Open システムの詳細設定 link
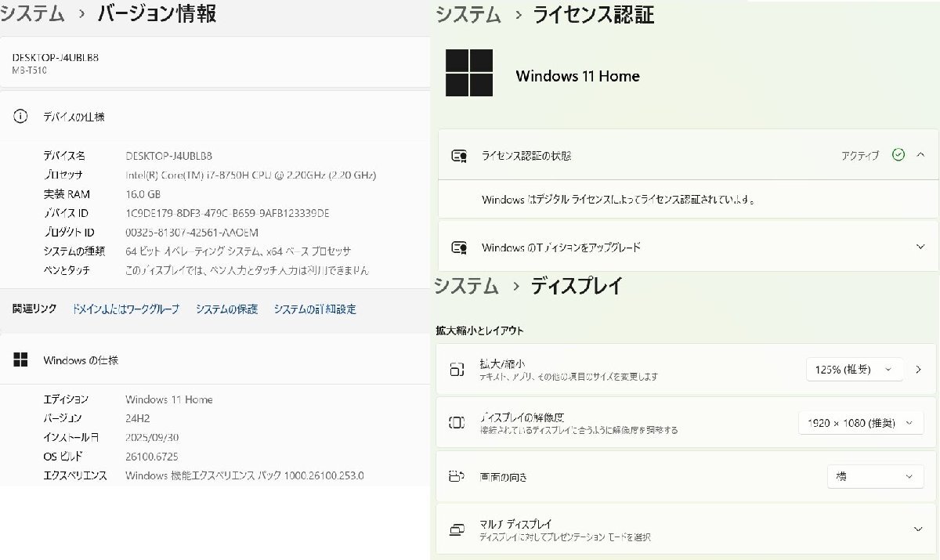Image resolution: width=940 pixels, height=560 pixels. [315, 309]
